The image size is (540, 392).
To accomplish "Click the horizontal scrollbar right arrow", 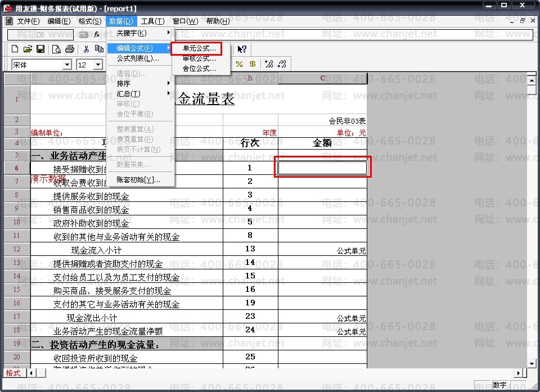I will click(x=519, y=373).
